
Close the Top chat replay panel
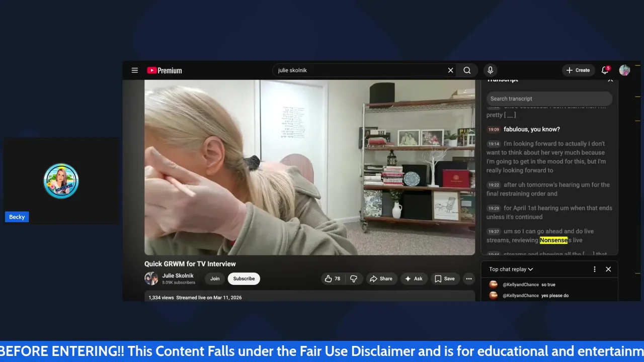tap(608, 269)
